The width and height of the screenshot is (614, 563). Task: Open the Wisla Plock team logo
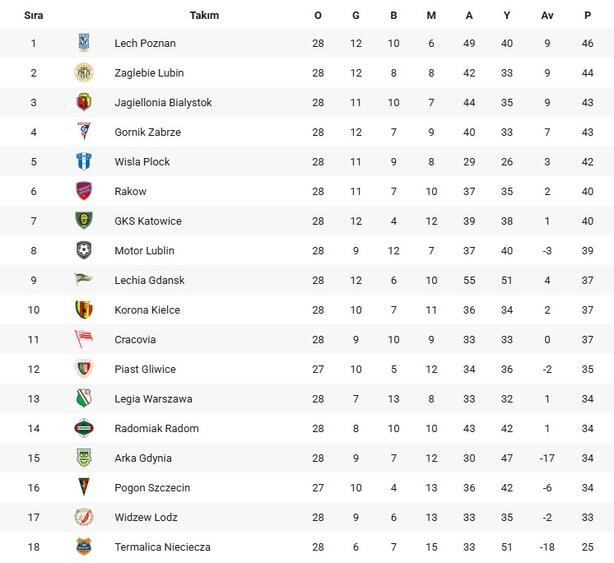tap(84, 162)
